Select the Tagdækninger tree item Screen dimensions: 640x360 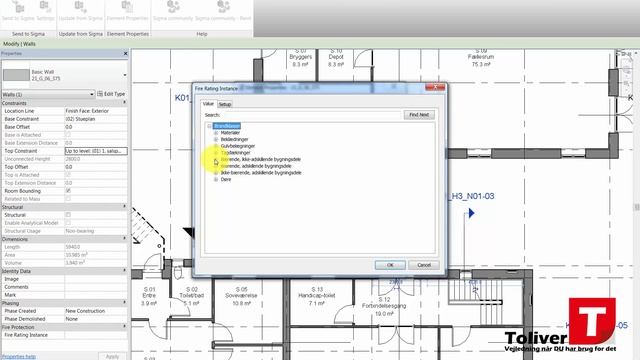pyautogui.click(x=236, y=153)
